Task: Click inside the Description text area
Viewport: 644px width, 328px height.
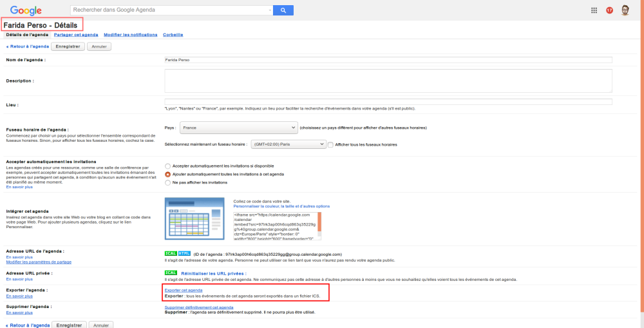Action: tap(388, 81)
